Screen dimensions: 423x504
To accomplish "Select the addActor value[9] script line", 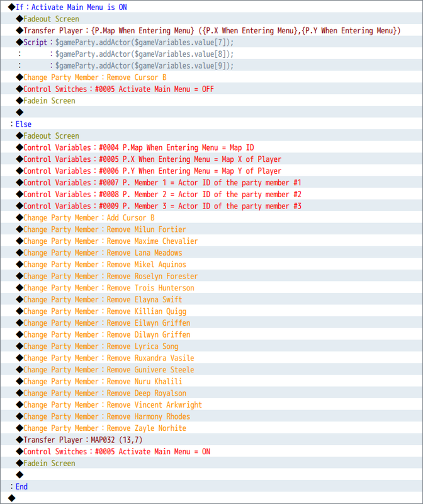I will tap(144, 66).
